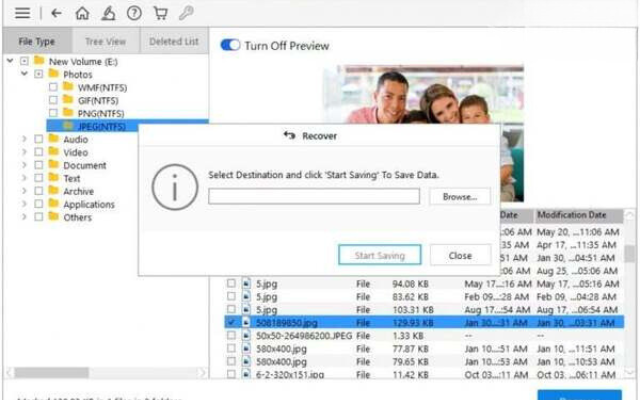The image size is (640, 400).
Task: Expand the Archive tree node
Action: click(x=24, y=191)
